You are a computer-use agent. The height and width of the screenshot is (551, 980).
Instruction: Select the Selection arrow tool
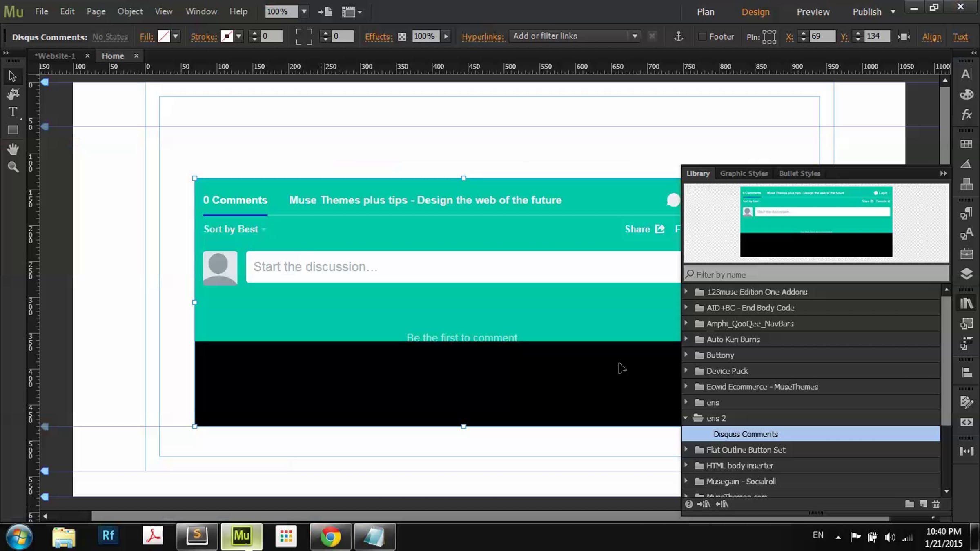12,76
